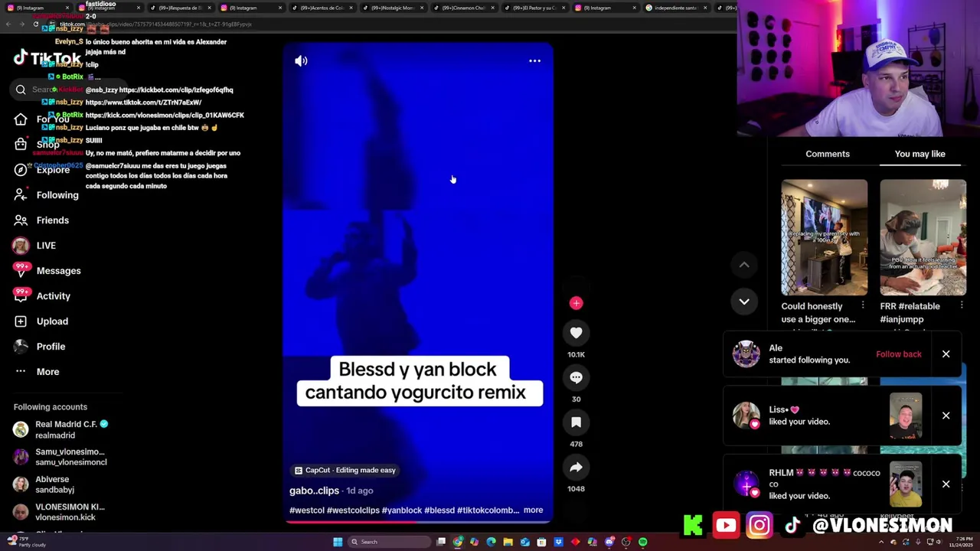The height and width of the screenshot is (551, 980).
Task: Open the #blessd hashtag
Action: (x=439, y=510)
